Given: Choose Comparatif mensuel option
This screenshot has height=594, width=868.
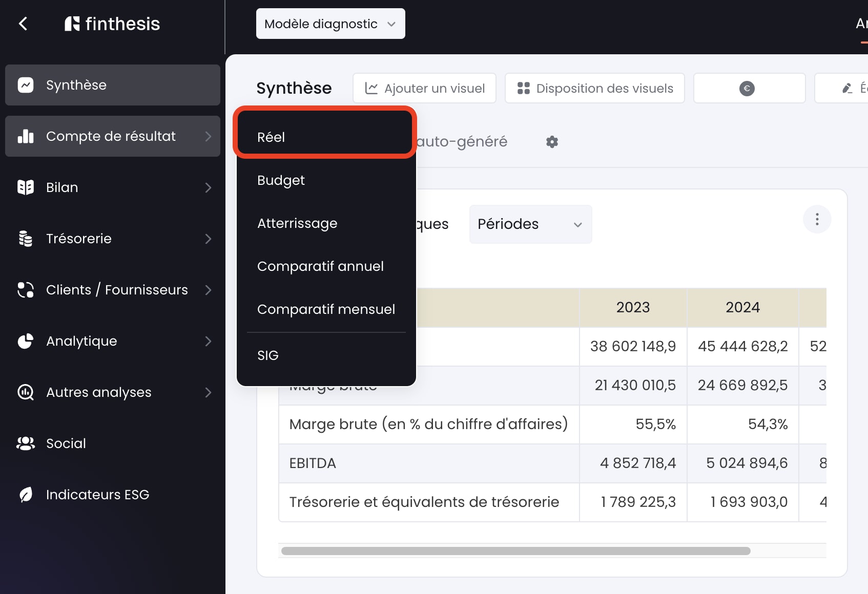Looking at the screenshot, I should [326, 309].
